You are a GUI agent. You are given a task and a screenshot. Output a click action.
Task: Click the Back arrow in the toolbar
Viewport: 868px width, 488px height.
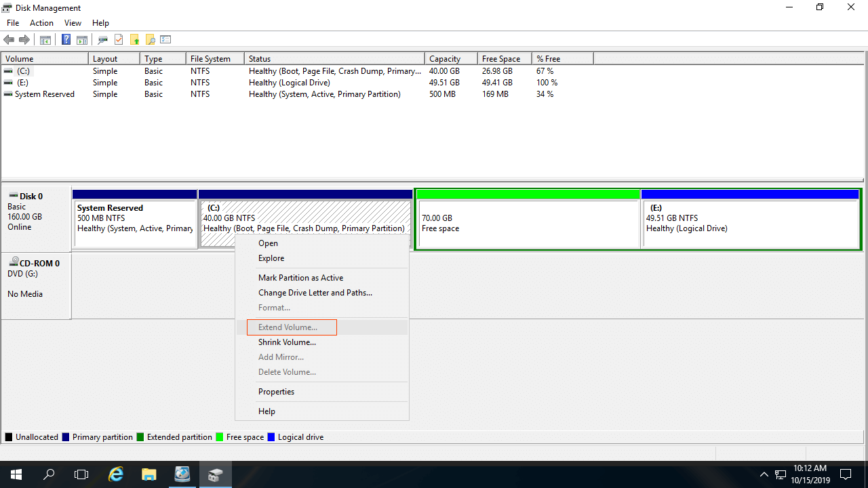(x=9, y=40)
